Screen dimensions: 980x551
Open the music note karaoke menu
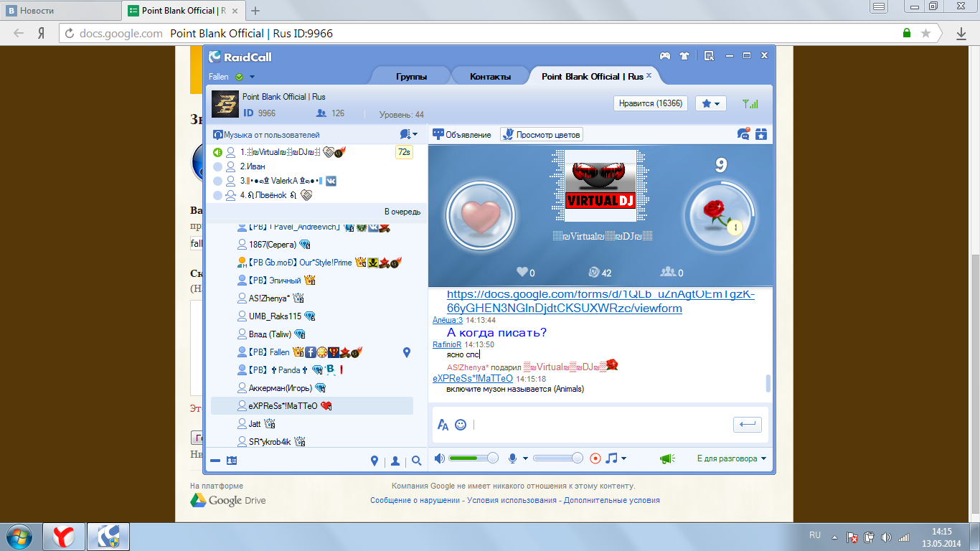(x=611, y=458)
